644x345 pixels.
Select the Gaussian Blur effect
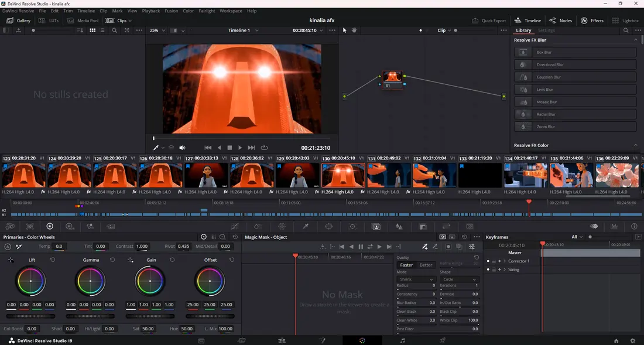tap(575, 77)
